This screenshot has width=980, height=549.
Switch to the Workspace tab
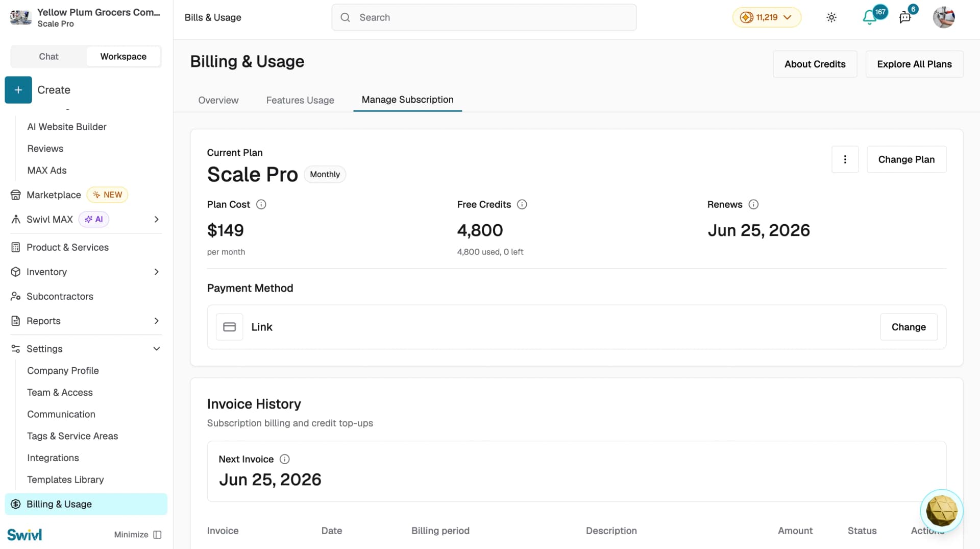coord(124,56)
